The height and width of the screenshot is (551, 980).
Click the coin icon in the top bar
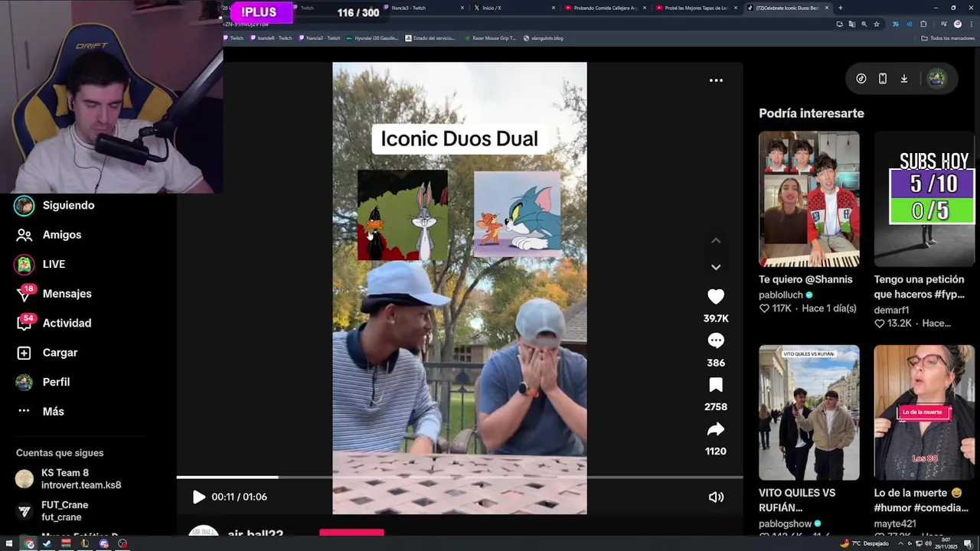(861, 79)
